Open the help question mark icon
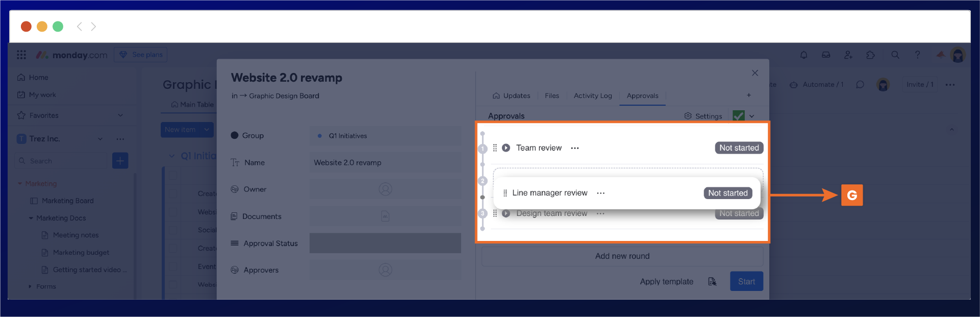The height and width of the screenshot is (317, 980). [917, 55]
